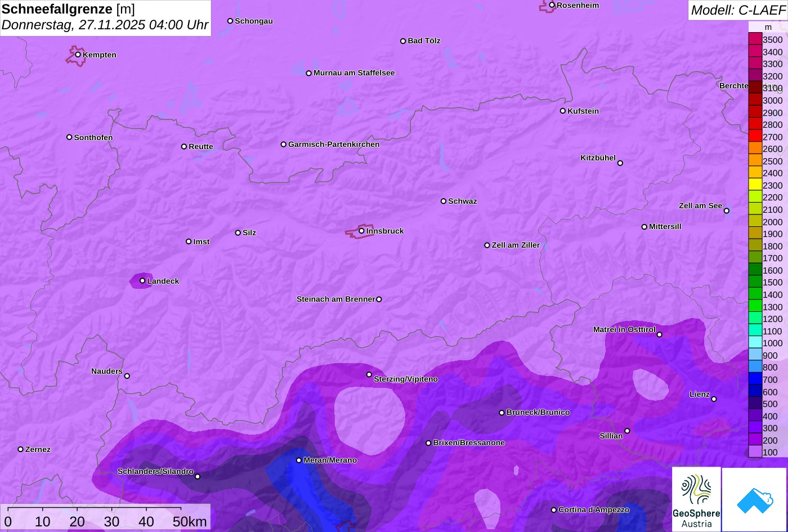788x532 pixels.
Task: Click the Sterzing/Vipiteno label
Action: click(x=405, y=379)
